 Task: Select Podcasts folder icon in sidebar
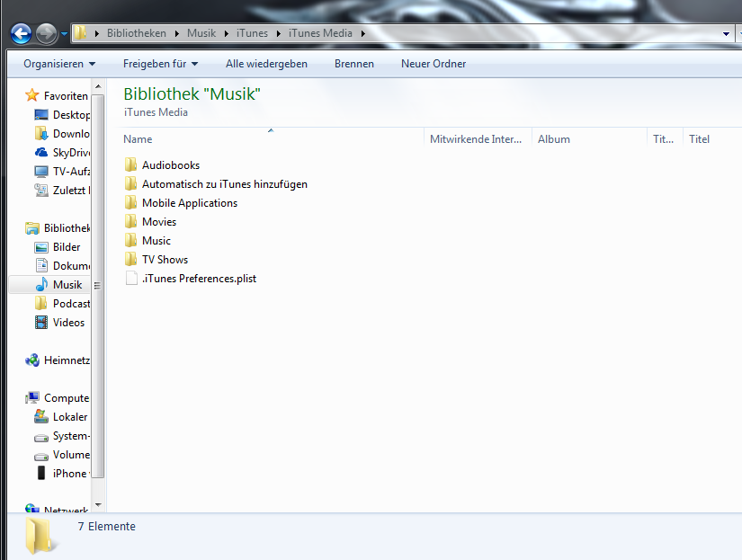(x=41, y=303)
